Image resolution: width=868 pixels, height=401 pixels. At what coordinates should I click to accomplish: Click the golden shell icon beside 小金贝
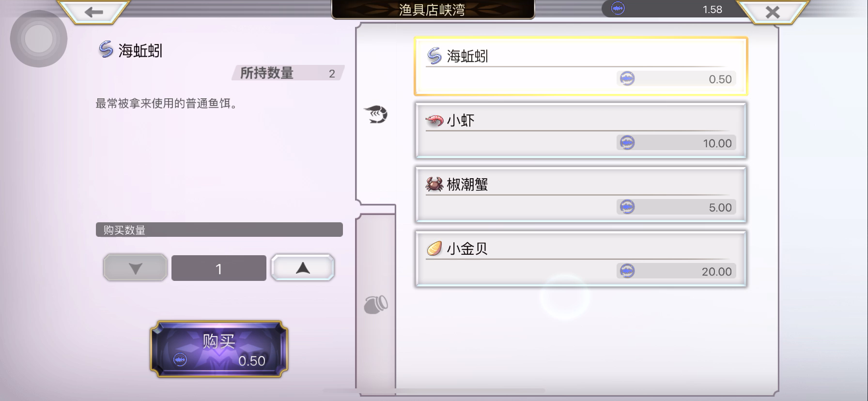(434, 248)
